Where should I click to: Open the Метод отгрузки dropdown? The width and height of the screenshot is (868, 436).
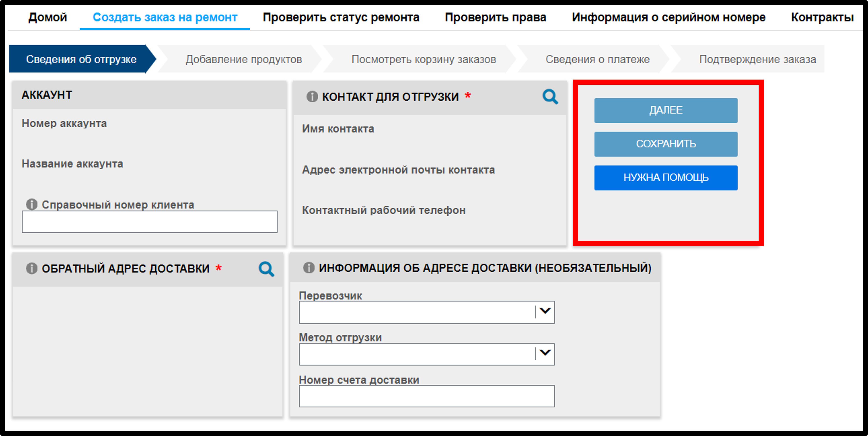pos(427,354)
